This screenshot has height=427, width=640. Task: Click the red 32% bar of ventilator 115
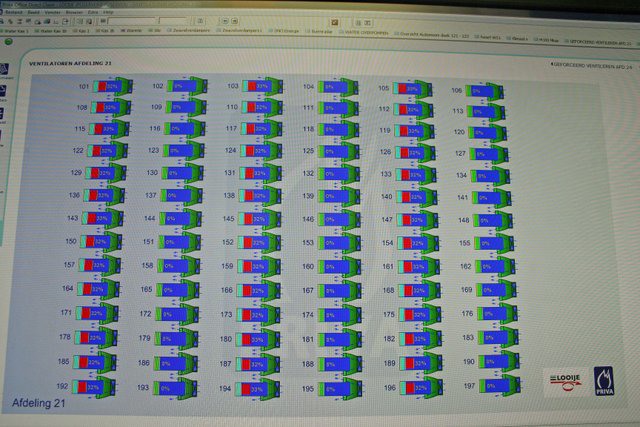point(99,129)
